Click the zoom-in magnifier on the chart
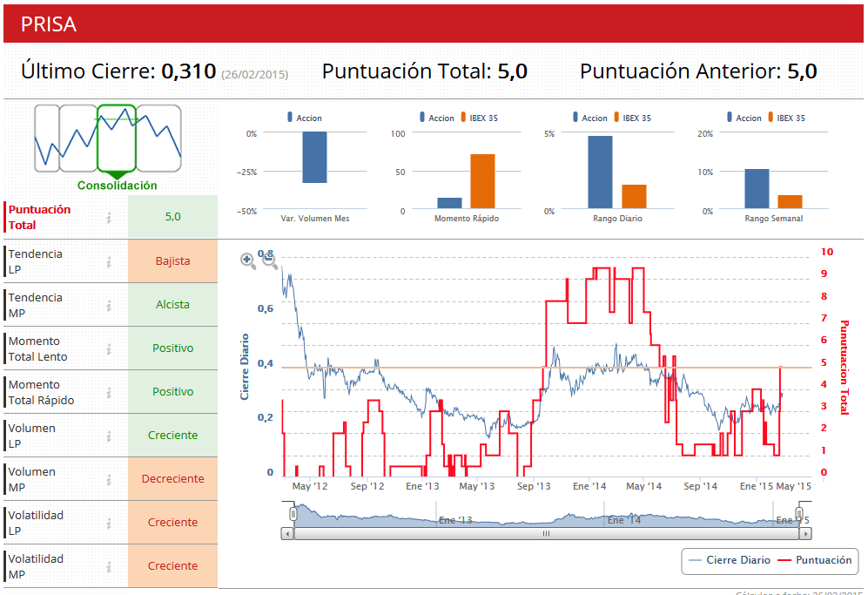868x595 pixels. coord(247,261)
